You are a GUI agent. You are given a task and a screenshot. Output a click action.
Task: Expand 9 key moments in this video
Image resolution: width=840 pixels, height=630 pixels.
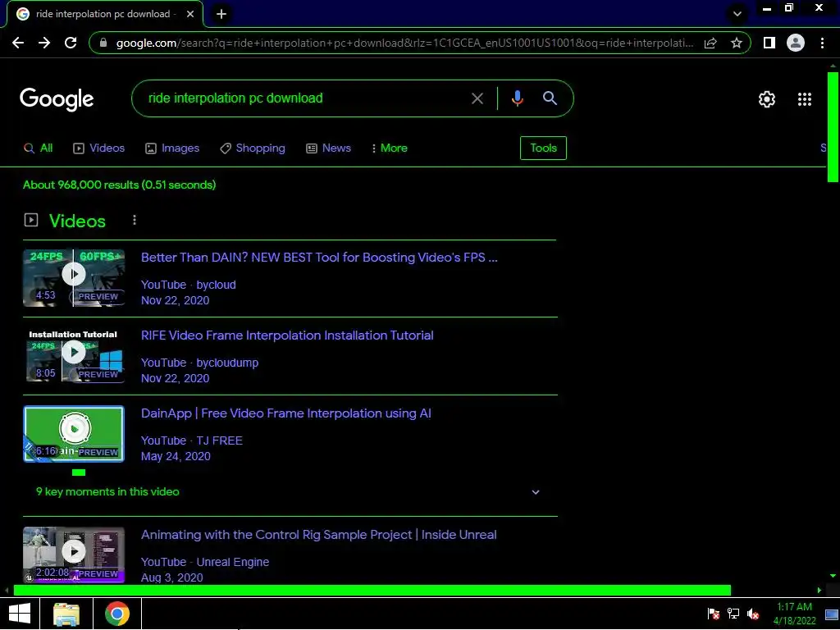click(288, 492)
